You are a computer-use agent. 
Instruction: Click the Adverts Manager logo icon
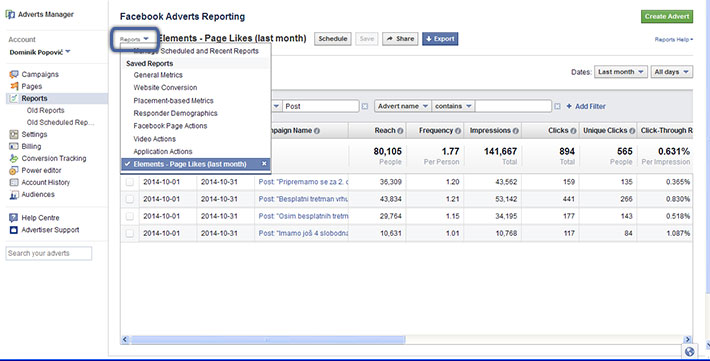(x=10, y=14)
